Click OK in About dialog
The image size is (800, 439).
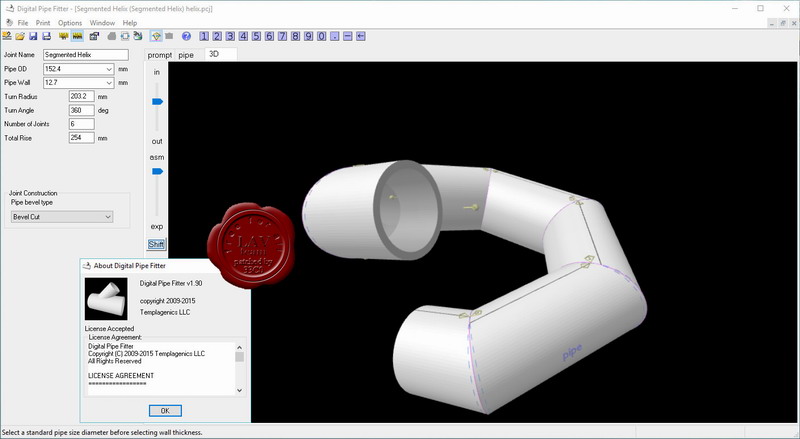165,410
